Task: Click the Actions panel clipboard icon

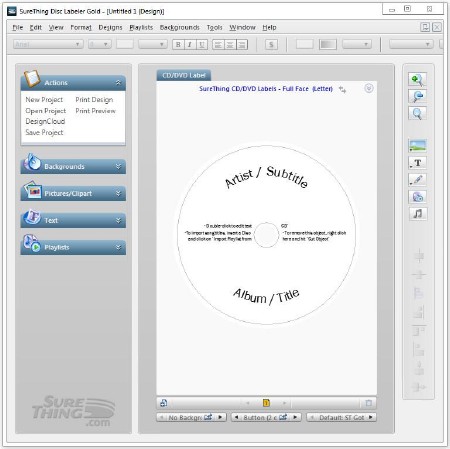Action: point(32,79)
